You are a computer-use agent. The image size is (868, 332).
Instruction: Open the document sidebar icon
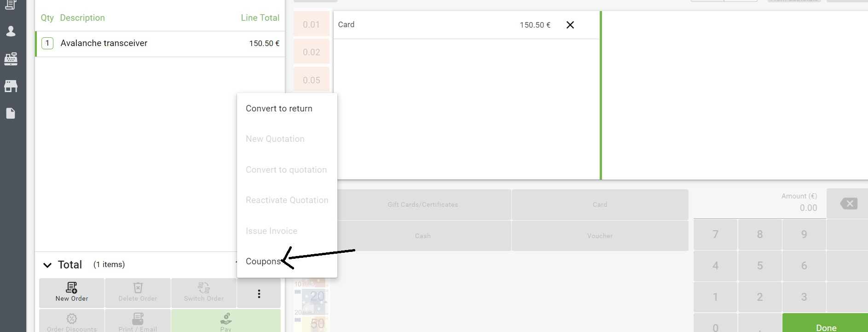[x=11, y=113]
